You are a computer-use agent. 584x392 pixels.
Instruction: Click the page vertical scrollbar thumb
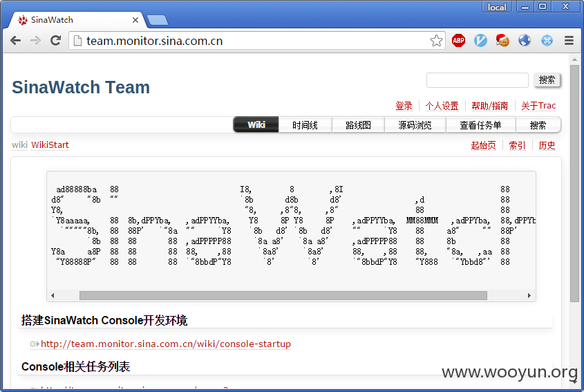pyautogui.click(x=574, y=183)
